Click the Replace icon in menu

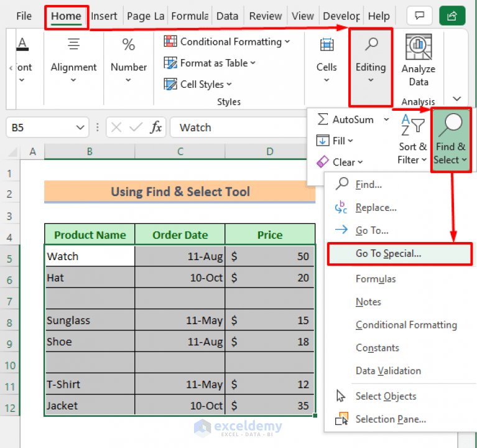341,207
